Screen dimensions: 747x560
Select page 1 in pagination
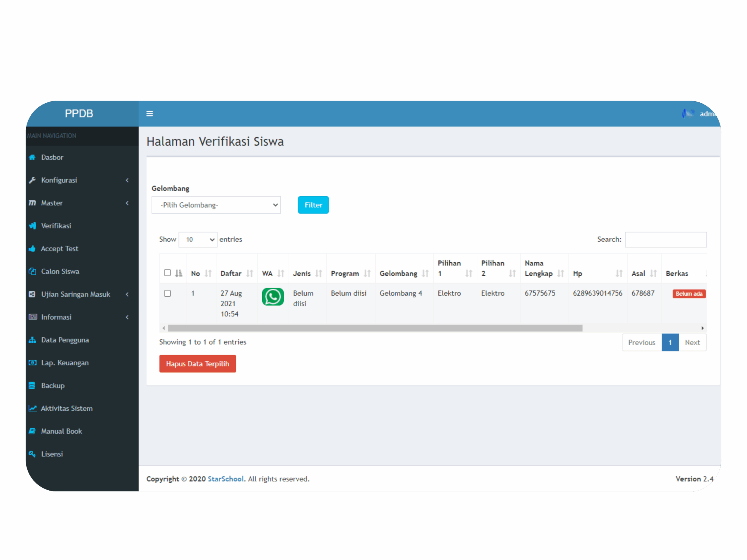pyautogui.click(x=670, y=343)
